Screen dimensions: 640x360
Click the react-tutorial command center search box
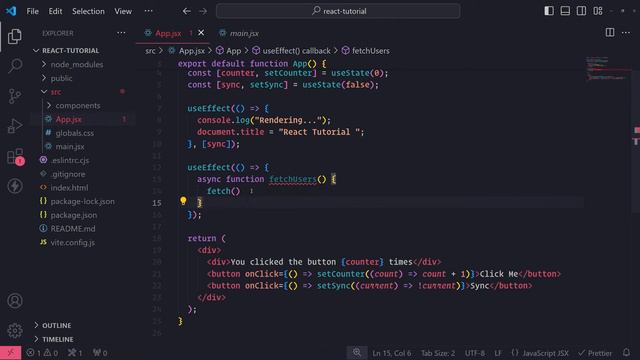coord(338,11)
